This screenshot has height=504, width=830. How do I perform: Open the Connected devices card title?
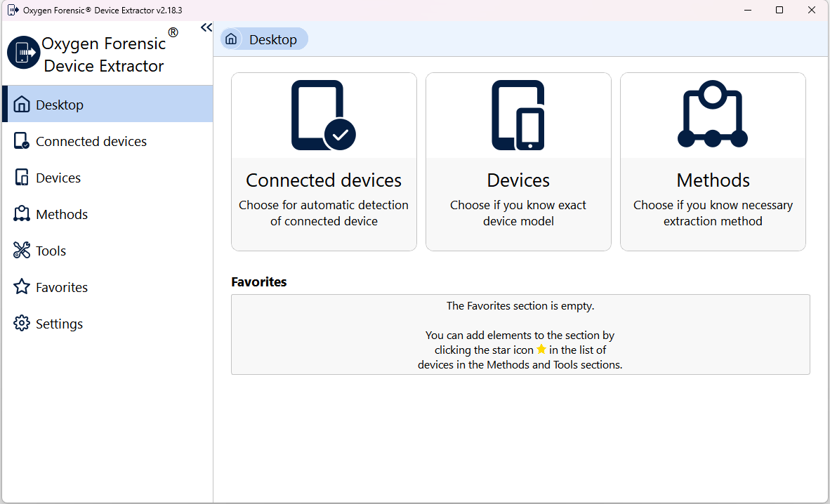coord(324,180)
